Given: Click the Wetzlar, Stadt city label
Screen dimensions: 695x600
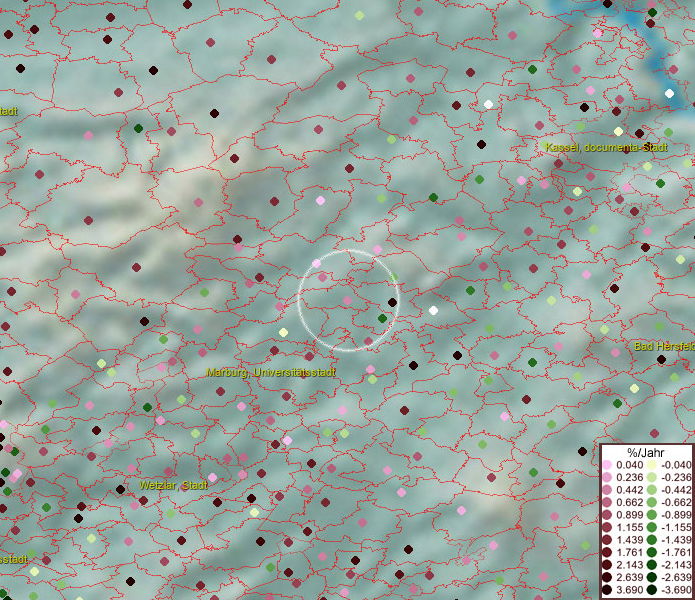Looking at the screenshot, I should click(x=173, y=485).
